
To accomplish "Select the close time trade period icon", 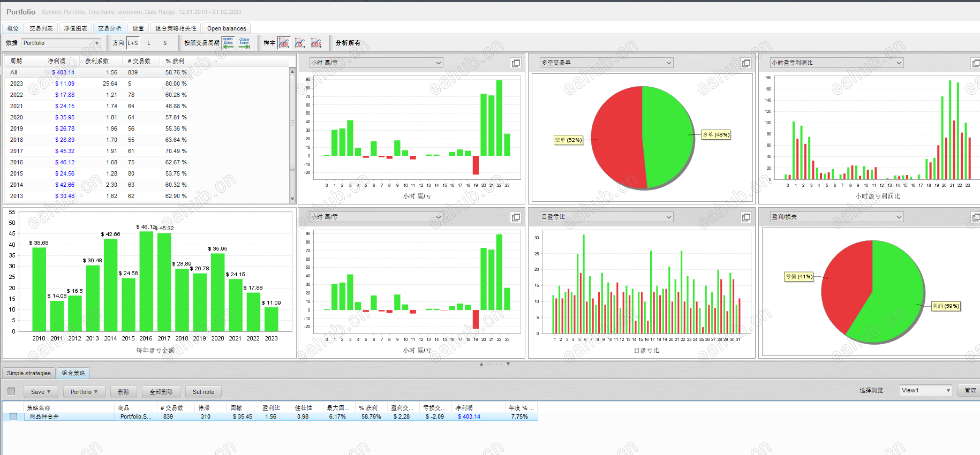I will [x=244, y=43].
